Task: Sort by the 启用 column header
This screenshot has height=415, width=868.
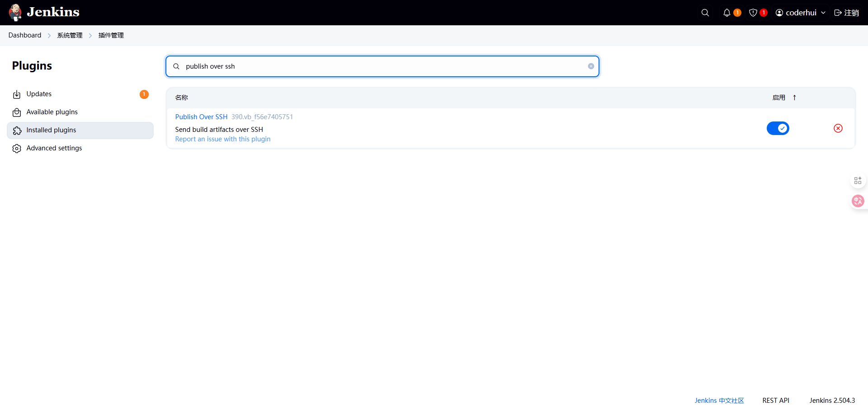Action: tap(779, 98)
